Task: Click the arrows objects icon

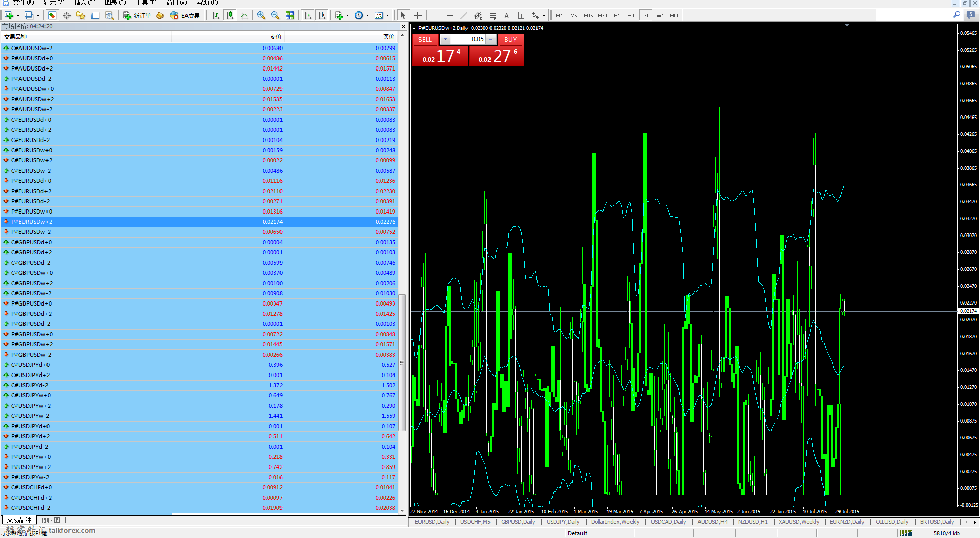Action: click(535, 15)
